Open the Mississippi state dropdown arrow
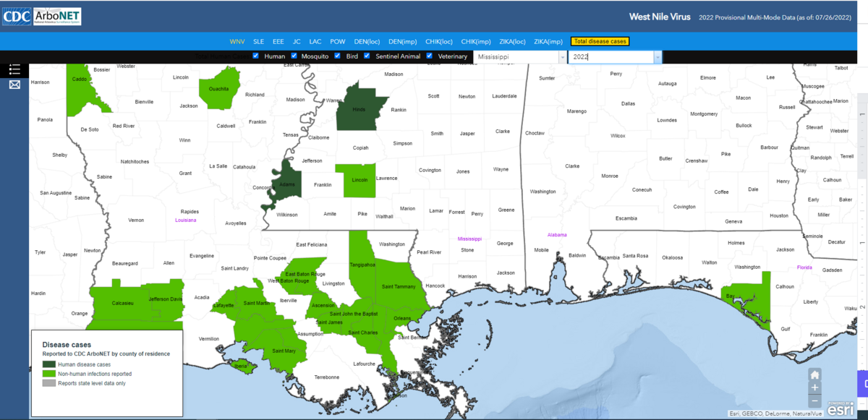 coord(562,56)
